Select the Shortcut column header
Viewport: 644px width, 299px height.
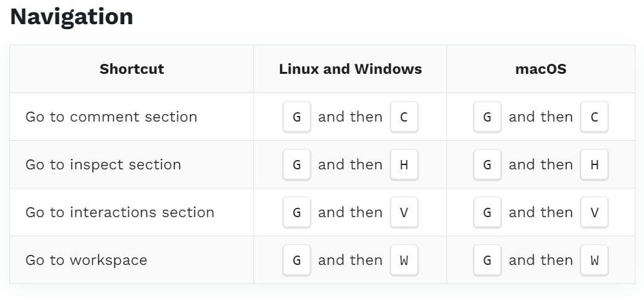(x=132, y=69)
